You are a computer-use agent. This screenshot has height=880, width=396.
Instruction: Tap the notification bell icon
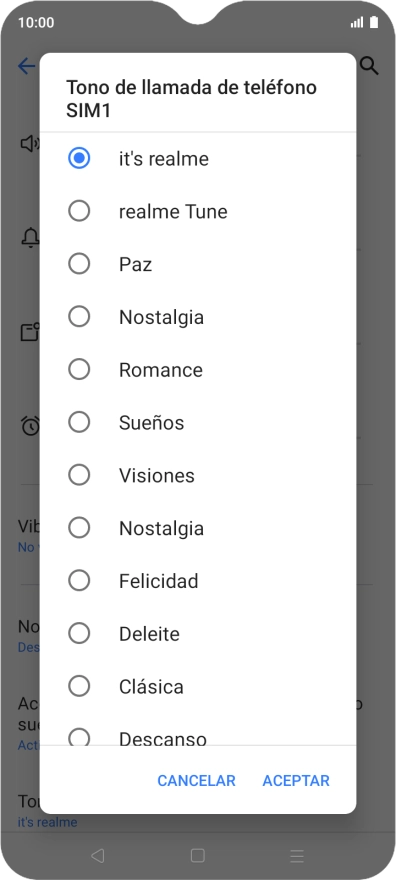point(30,238)
